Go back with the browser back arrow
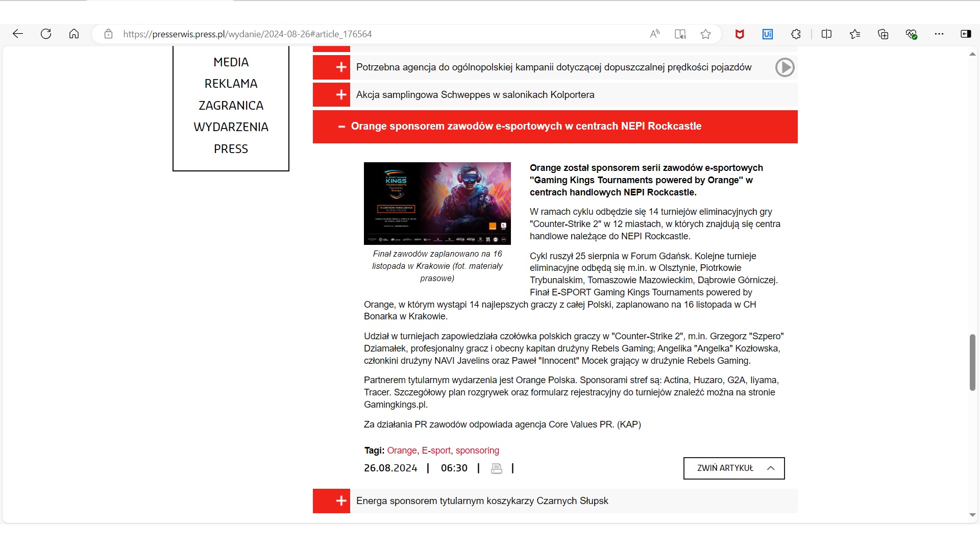 [18, 34]
